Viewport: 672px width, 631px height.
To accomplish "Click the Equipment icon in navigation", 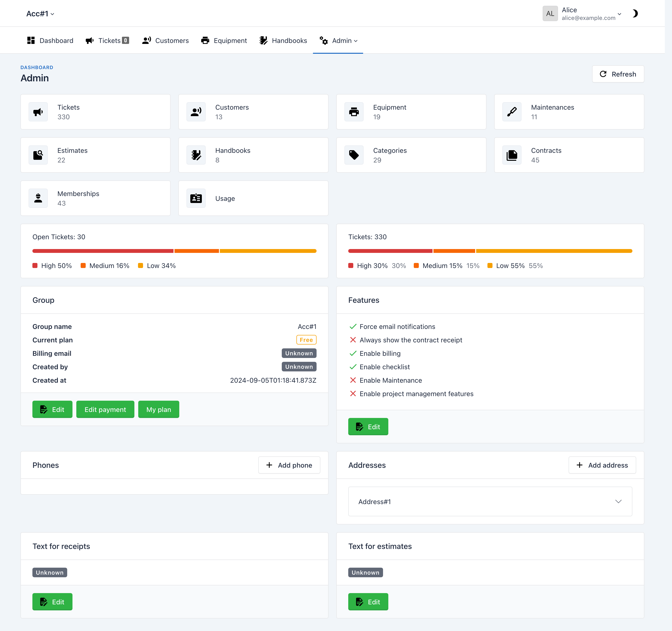I will point(205,40).
